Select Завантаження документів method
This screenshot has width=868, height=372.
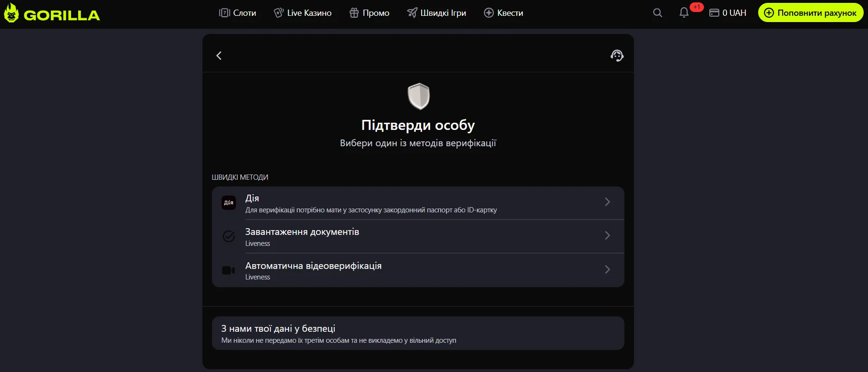[418, 237]
